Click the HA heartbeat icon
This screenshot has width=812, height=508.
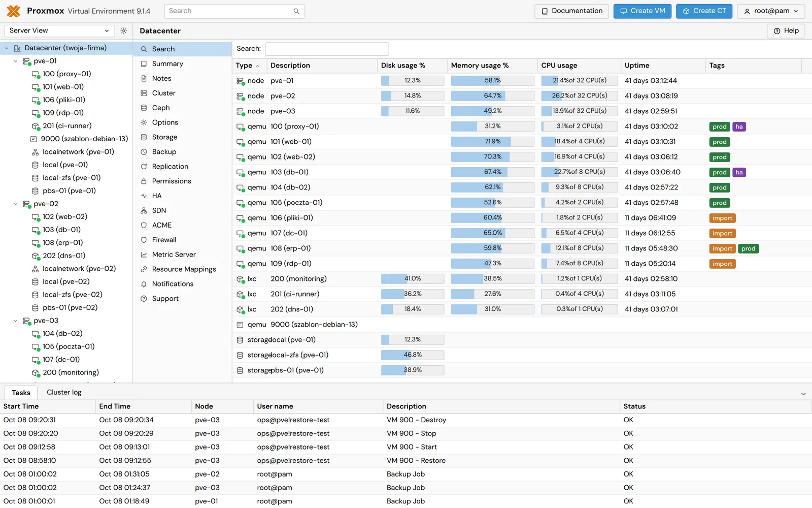pyautogui.click(x=144, y=196)
